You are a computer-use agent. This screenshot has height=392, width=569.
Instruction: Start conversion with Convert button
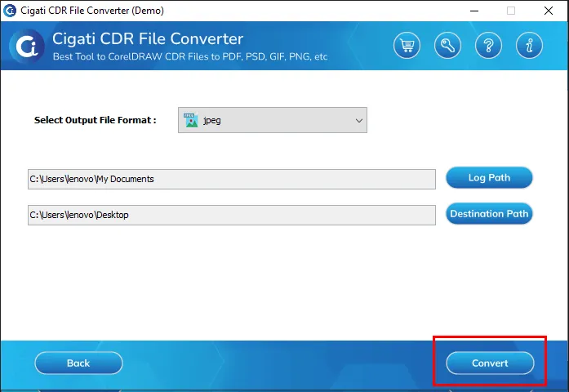tap(490, 363)
